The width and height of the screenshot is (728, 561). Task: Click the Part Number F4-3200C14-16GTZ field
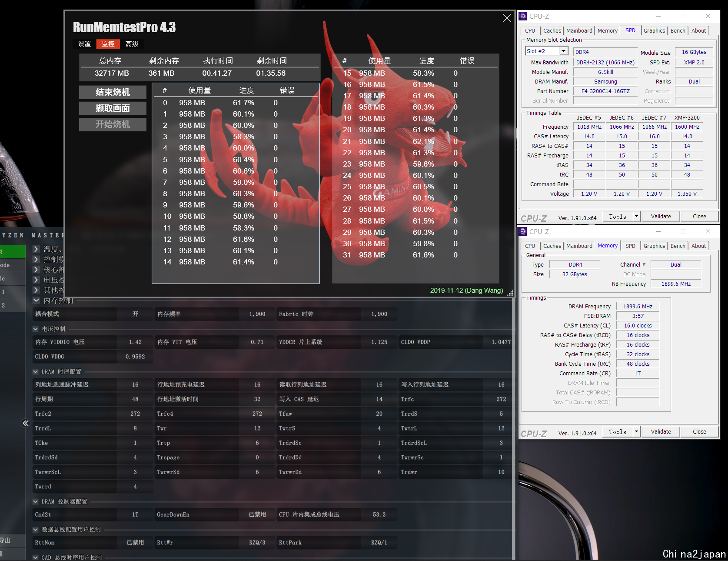click(605, 91)
